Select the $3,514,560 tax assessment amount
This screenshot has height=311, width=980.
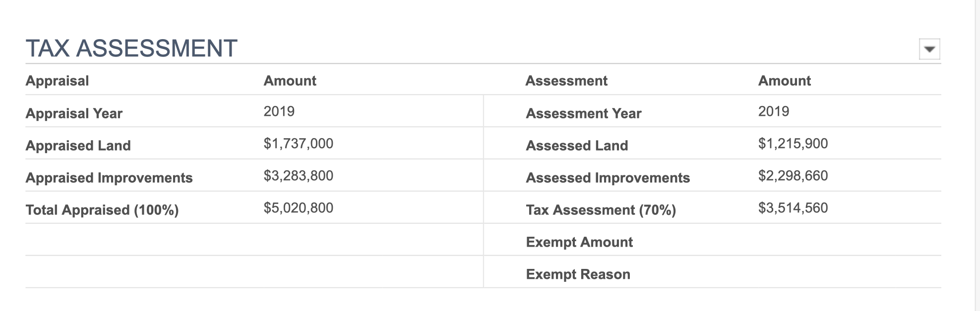coord(793,208)
